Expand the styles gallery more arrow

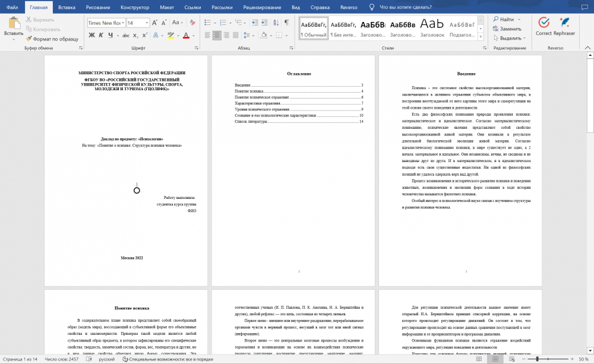(481, 37)
